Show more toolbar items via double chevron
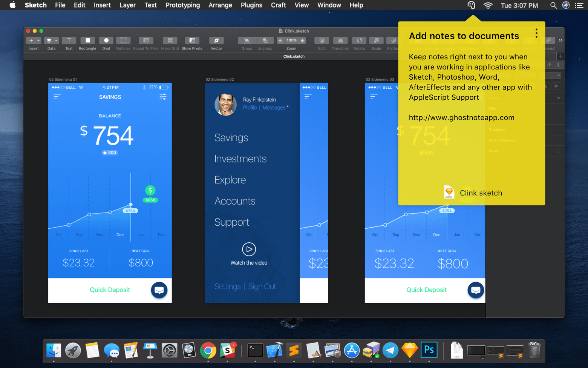Screen dimensions: 588x368 coord(560,40)
